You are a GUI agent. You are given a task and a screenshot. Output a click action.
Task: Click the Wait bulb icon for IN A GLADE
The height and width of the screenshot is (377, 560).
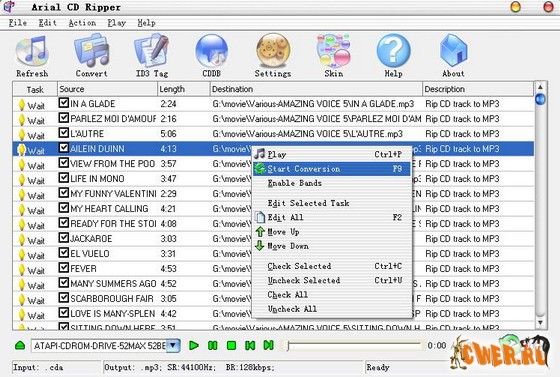click(x=21, y=105)
